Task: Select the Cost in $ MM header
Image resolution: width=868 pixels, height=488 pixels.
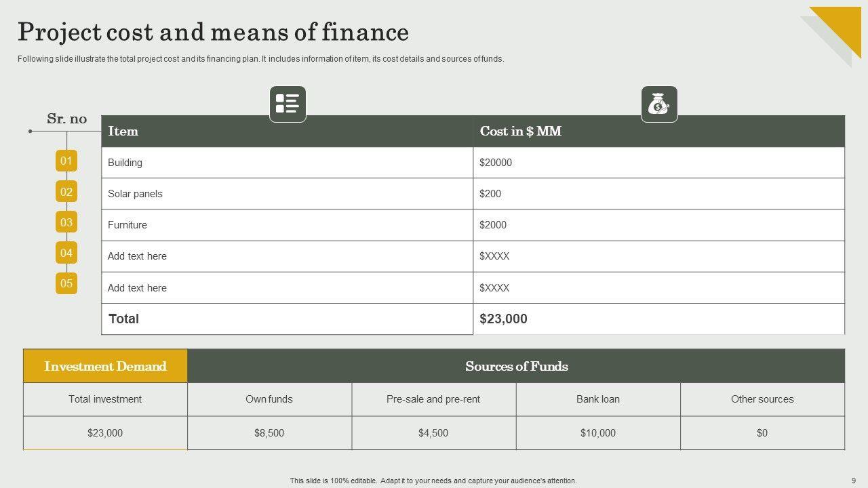Action: pos(520,131)
